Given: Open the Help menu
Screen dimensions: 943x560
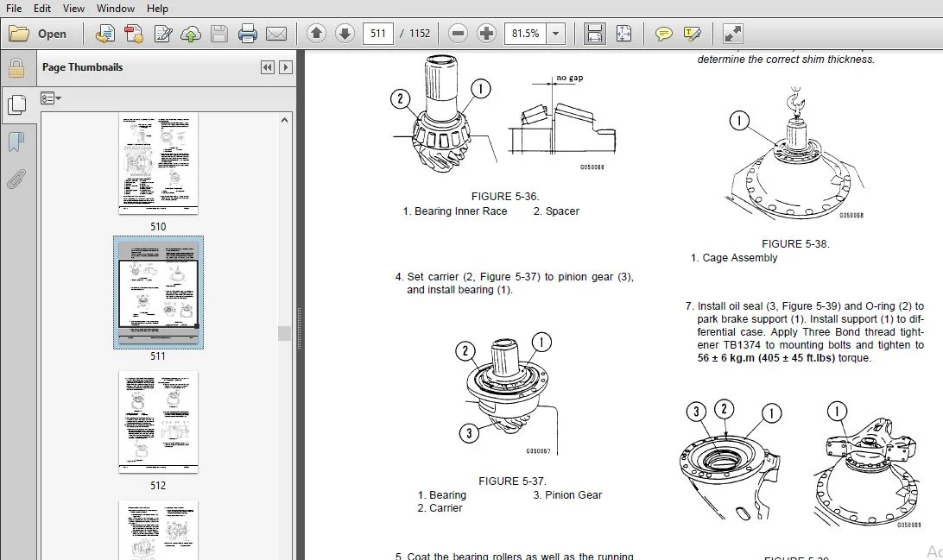Looking at the screenshot, I should tap(157, 9).
